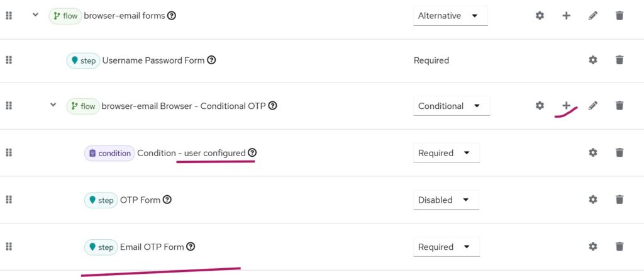Open settings for Condition - user configured
This screenshot has height=277, width=644.
coord(592,152)
